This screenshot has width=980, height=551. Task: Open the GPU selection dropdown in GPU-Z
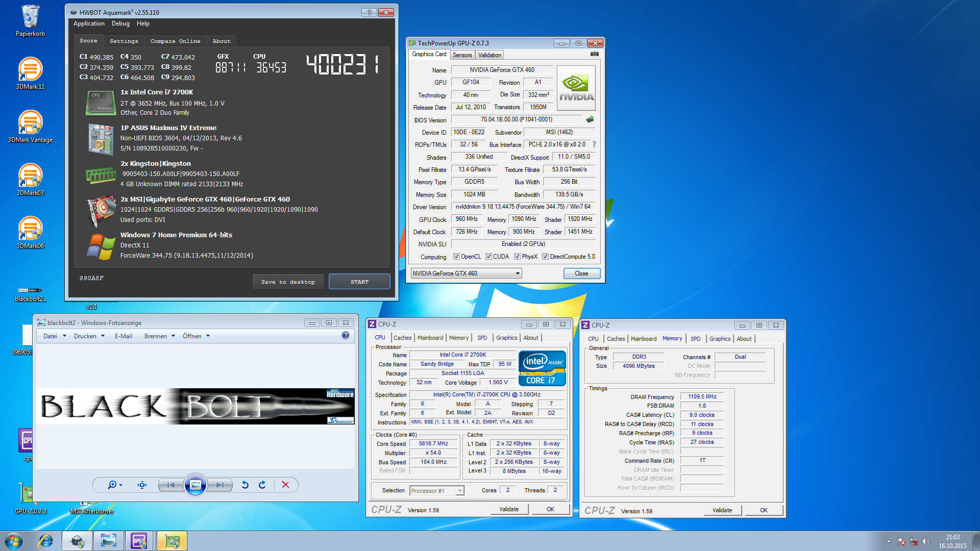(x=466, y=273)
